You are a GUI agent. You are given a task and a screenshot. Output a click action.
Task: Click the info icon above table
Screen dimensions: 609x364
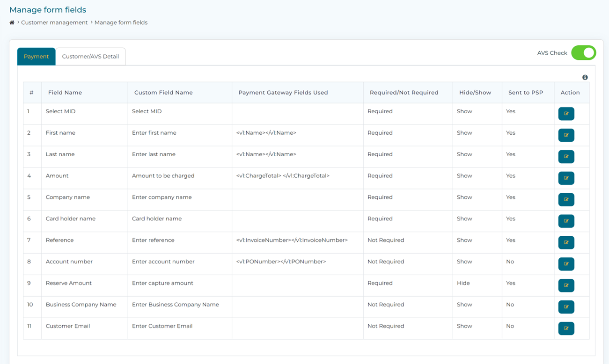tap(585, 77)
